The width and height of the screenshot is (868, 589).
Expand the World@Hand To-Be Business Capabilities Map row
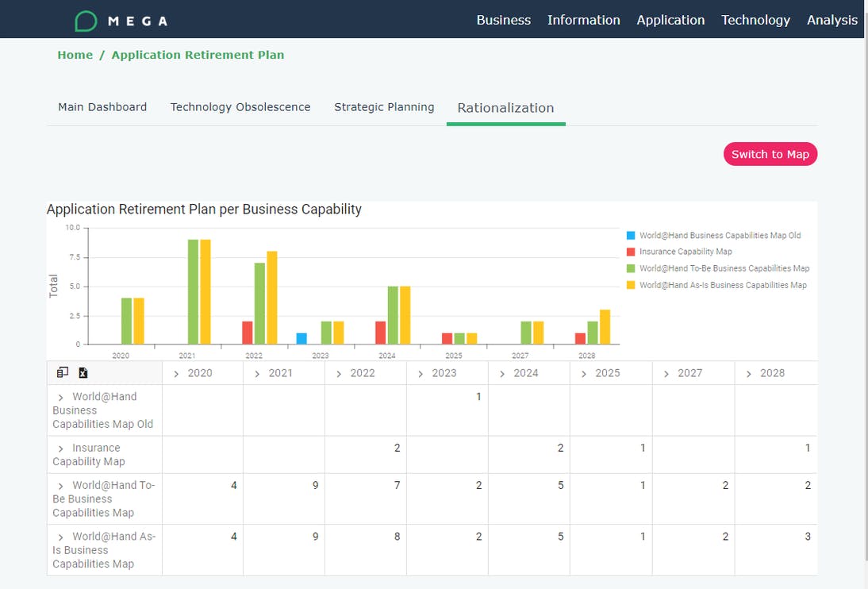[x=62, y=485]
